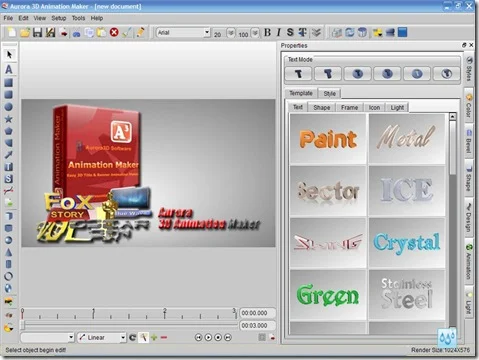The width and height of the screenshot is (479, 360).
Task: Select the Light template tab
Action: [x=397, y=107]
